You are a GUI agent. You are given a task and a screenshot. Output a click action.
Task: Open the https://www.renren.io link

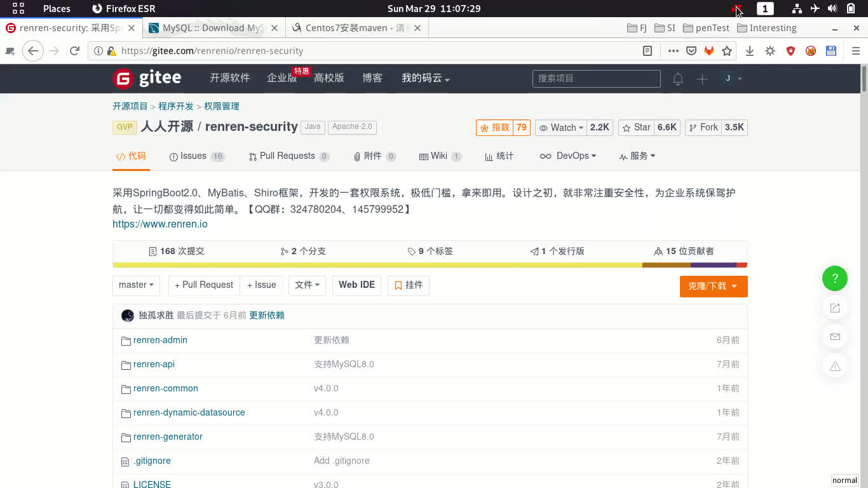click(160, 224)
